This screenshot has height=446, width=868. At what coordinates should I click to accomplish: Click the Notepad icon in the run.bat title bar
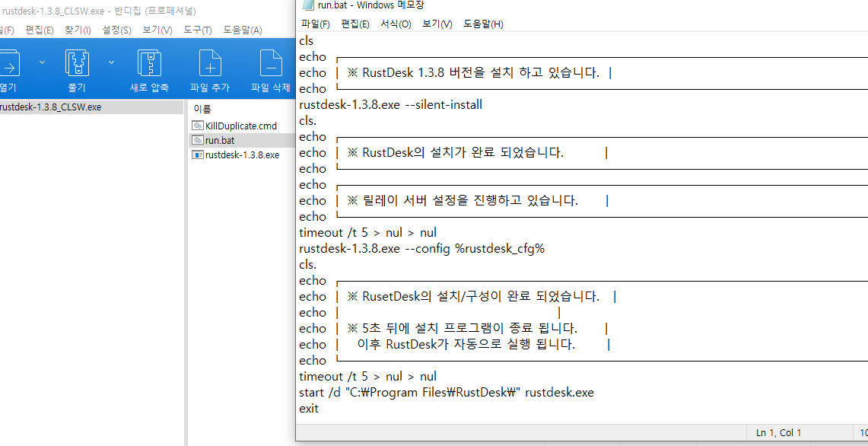pyautogui.click(x=308, y=5)
